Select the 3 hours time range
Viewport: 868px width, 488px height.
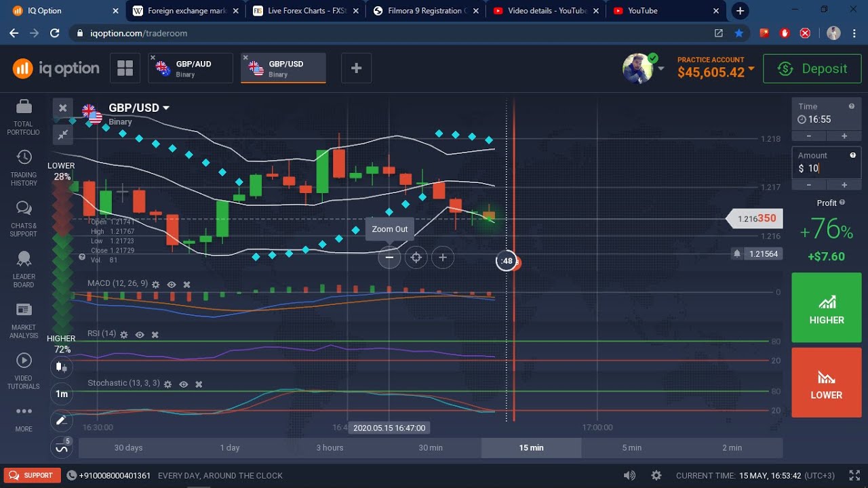point(330,447)
